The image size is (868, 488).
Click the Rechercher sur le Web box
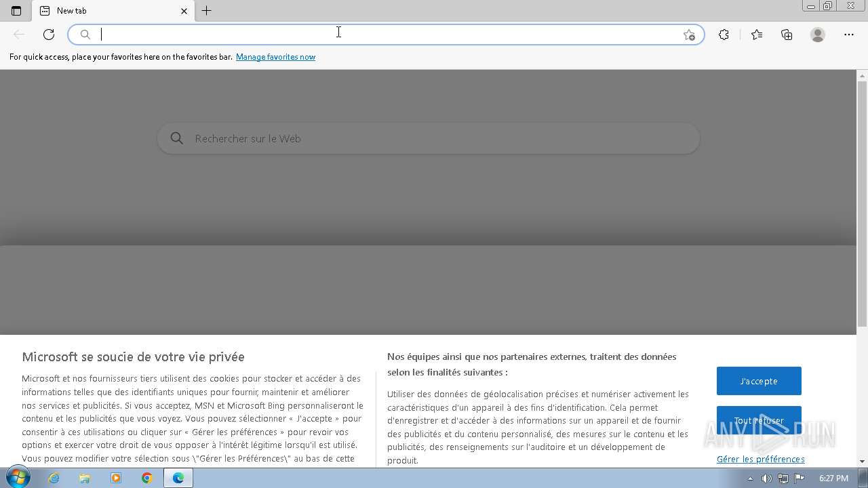pyautogui.click(x=428, y=138)
